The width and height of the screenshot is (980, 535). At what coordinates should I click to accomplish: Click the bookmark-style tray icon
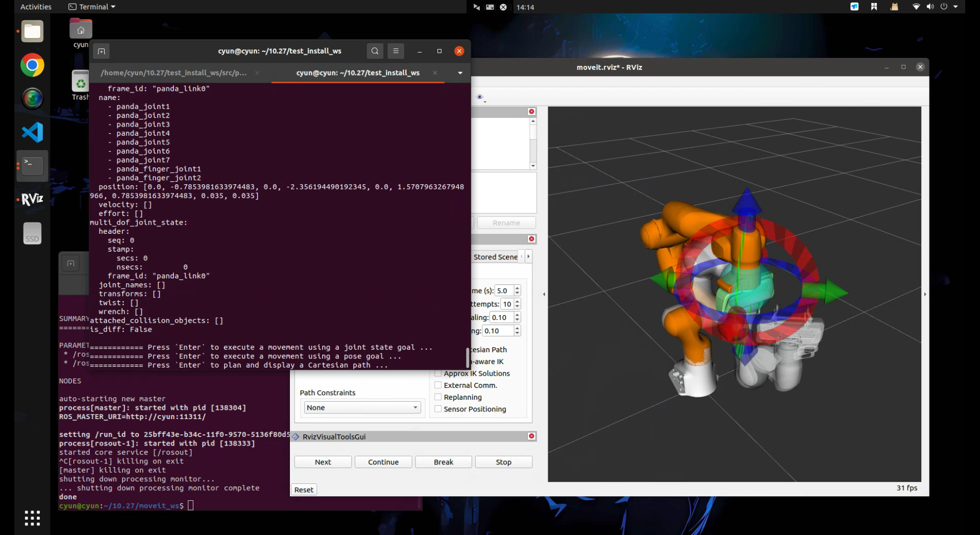coord(874,7)
